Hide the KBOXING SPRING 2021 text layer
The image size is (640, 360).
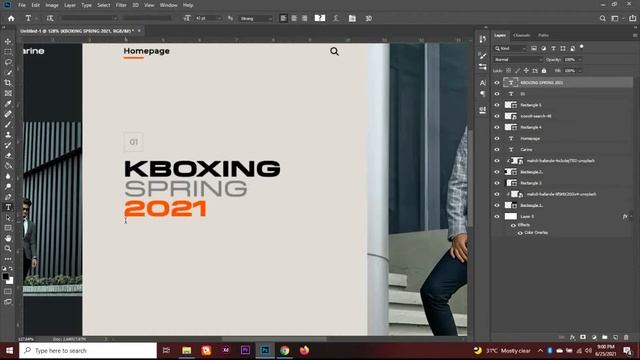coord(497,82)
